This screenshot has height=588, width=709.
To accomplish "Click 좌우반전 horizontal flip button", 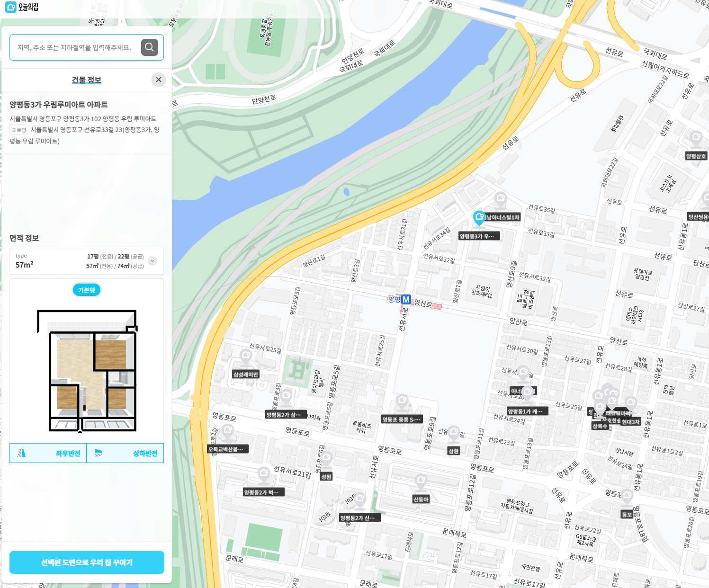I will (x=48, y=453).
